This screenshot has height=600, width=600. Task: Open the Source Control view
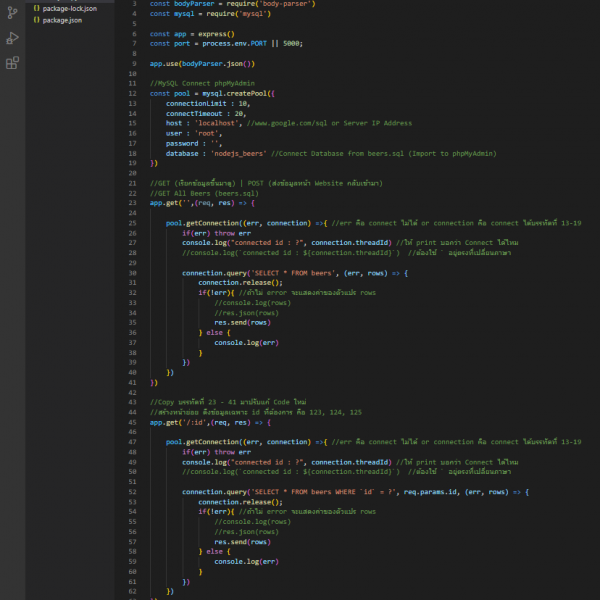[x=12, y=11]
